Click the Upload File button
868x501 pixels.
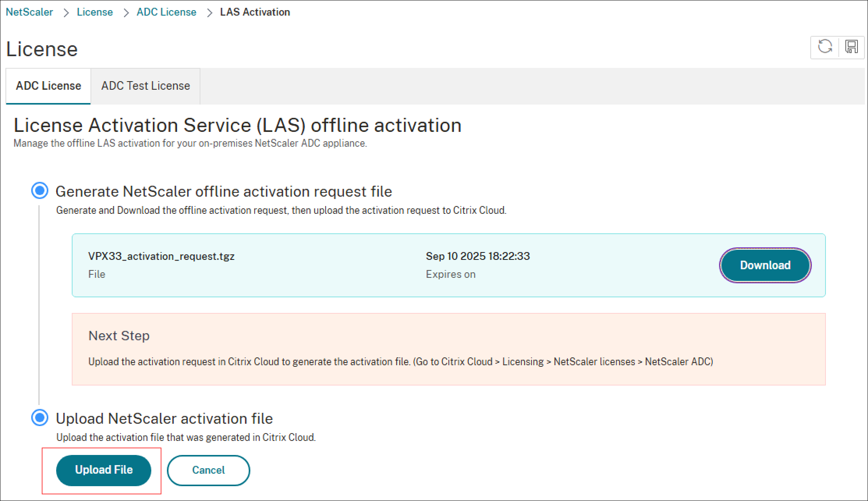(104, 470)
